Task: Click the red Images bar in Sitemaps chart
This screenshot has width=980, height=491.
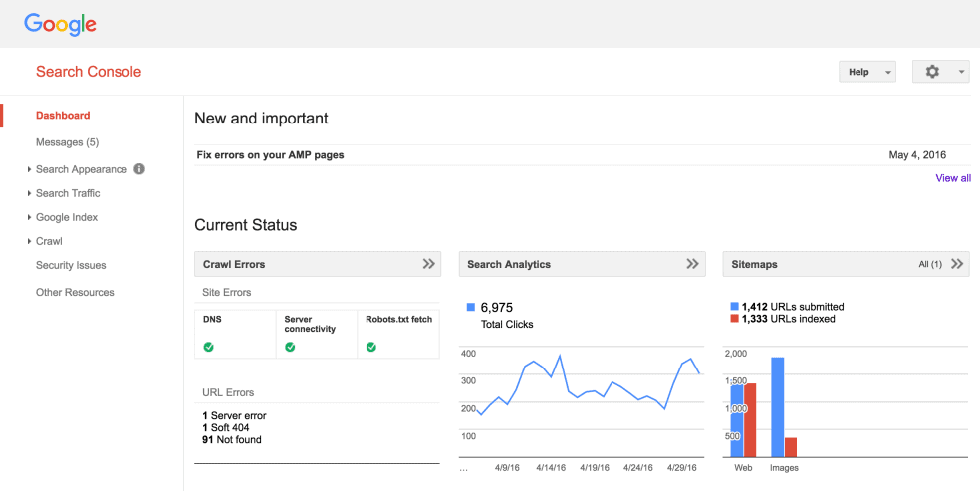Action: pos(790,447)
